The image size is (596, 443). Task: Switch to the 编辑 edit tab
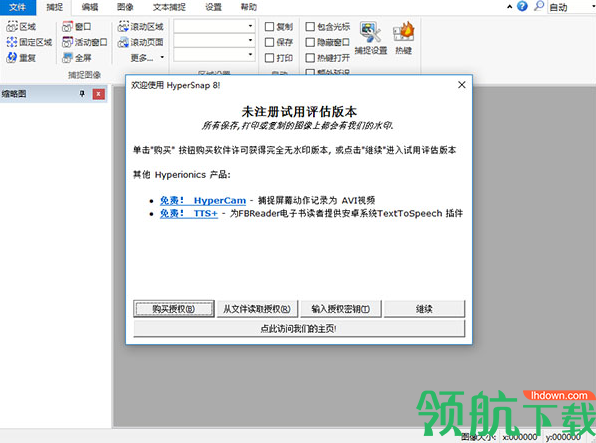(x=90, y=7)
